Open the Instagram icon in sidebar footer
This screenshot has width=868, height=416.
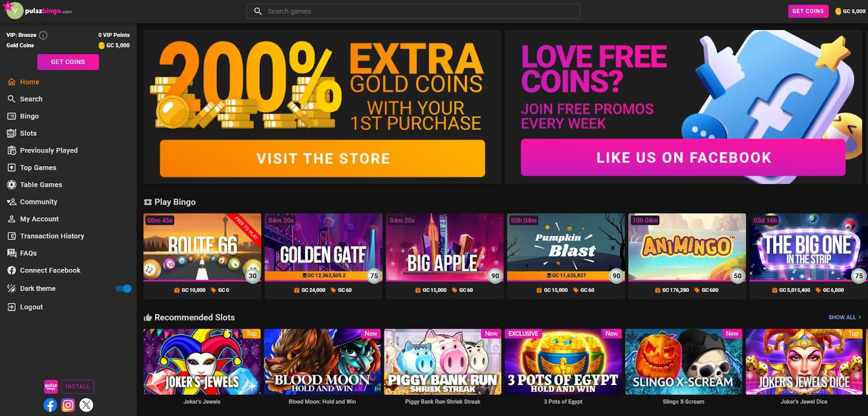(68, 405)
